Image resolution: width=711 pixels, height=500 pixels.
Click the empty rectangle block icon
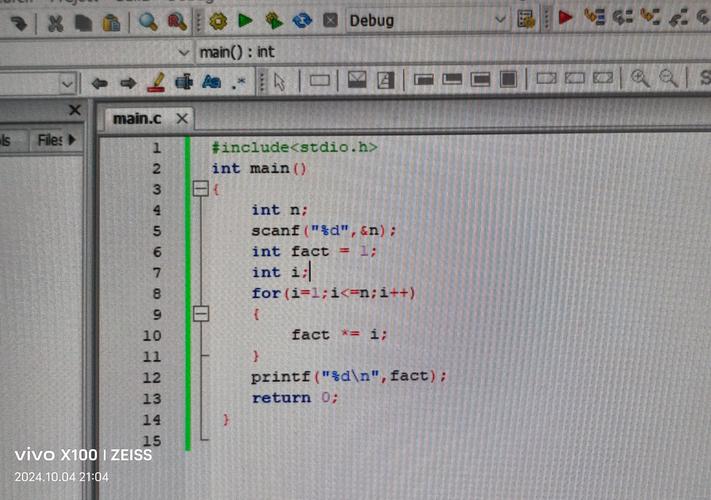(320, 81)
